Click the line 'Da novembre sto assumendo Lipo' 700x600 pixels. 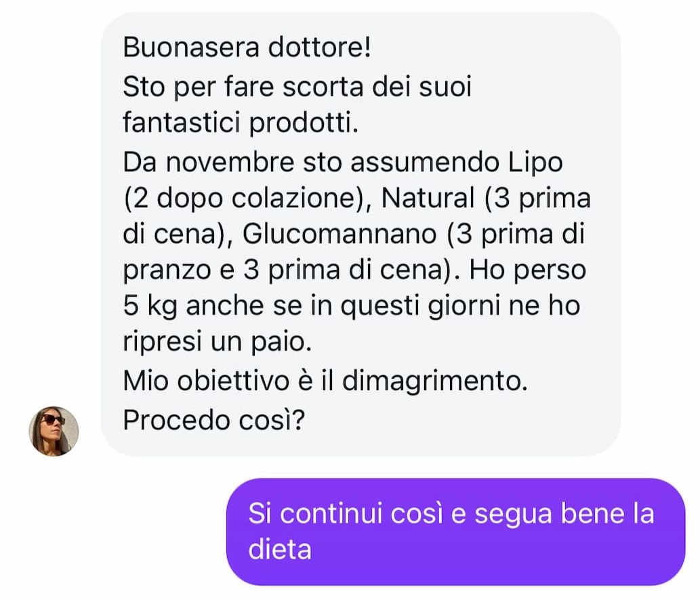tap(342, 162)
